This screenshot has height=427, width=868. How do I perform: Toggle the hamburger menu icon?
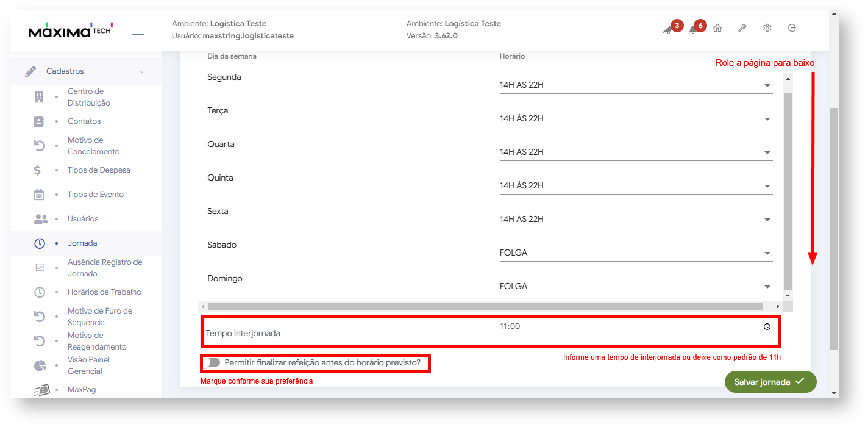[136, 30]
